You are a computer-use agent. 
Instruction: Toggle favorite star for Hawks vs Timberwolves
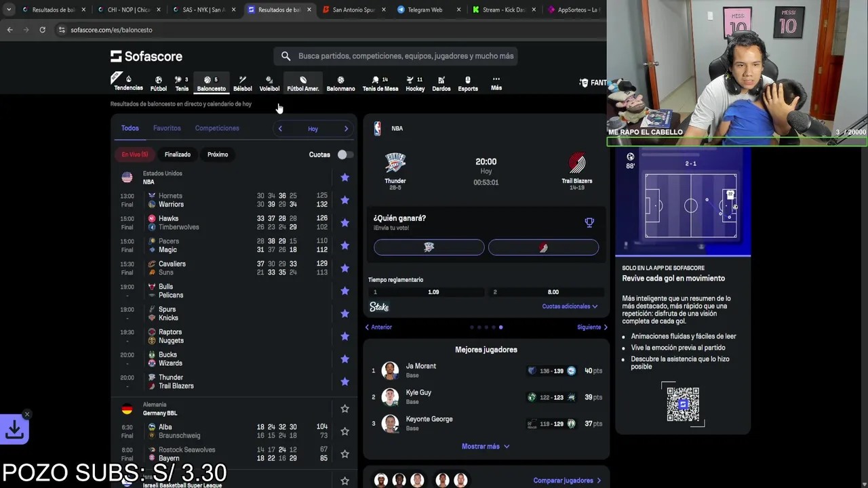click(344, 223)
